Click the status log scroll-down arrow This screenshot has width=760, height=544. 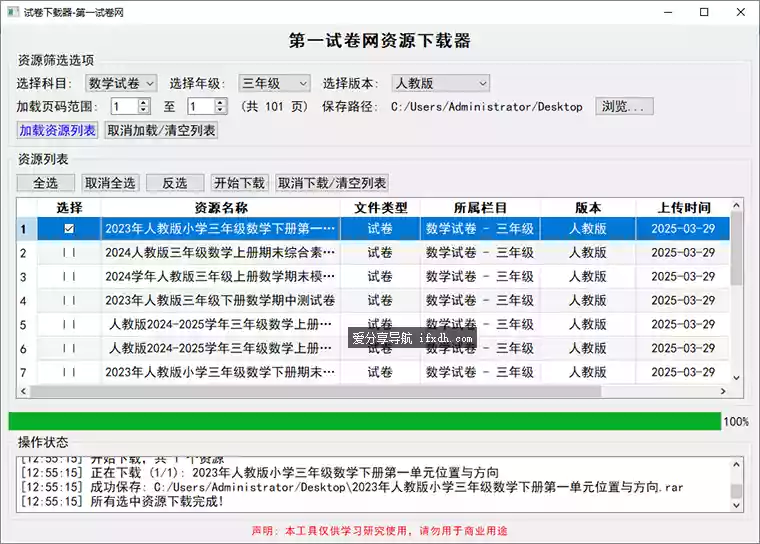coord(736,505)
